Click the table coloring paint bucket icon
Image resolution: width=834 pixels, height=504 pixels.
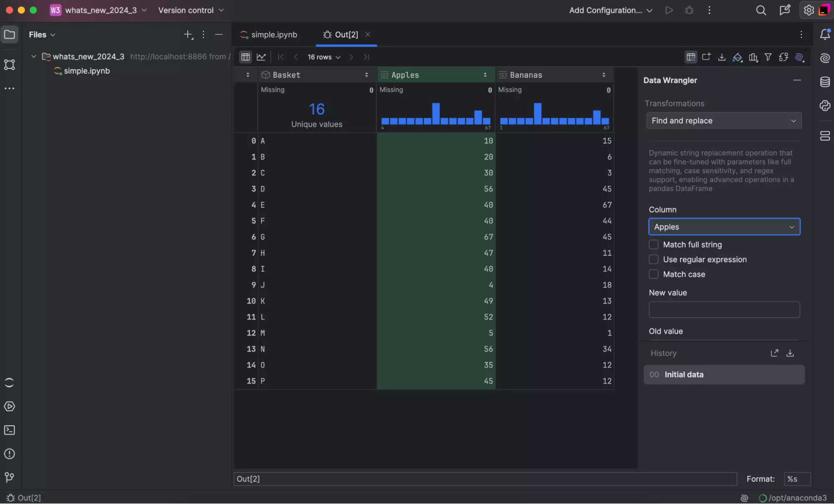[737, 57]
